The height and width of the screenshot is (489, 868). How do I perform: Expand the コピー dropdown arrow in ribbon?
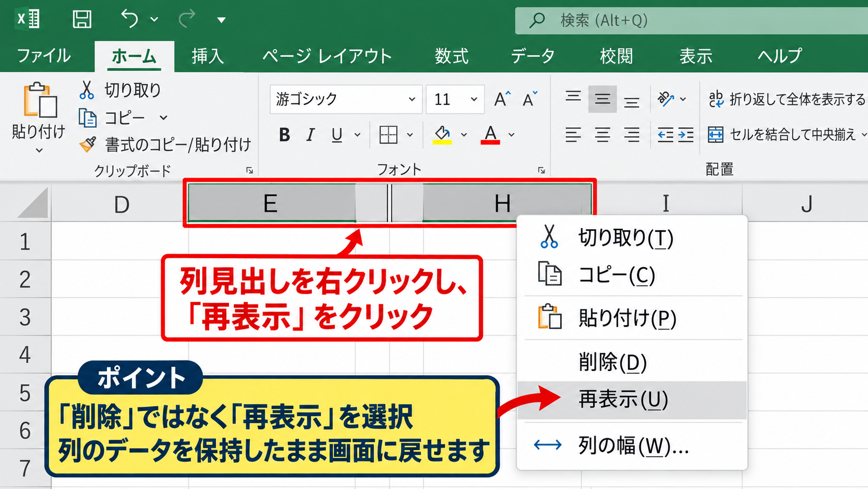click(163, 118)
